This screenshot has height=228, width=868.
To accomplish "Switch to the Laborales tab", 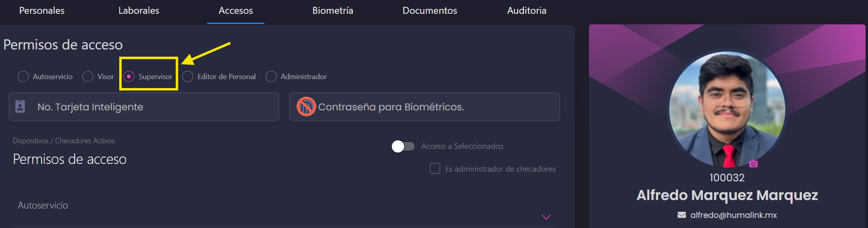I will click(139, 11).
